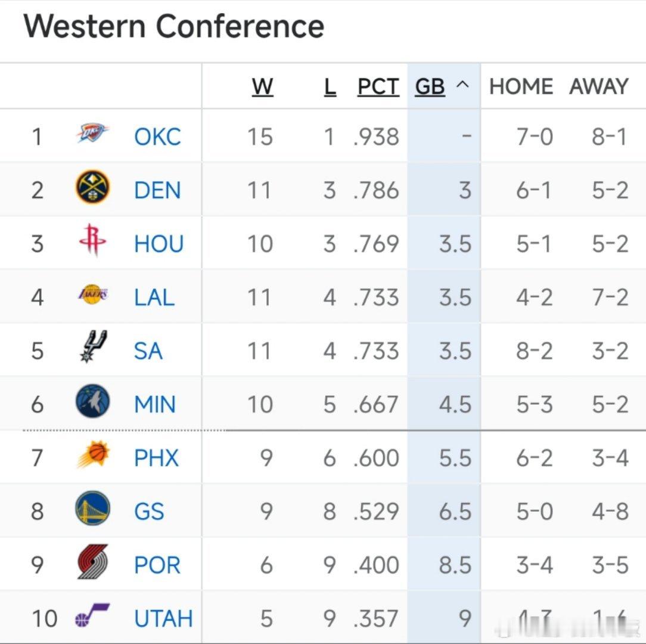Toggle the GB column sort arrow
Viewport: 646px width, 644px height.
click(x=462, y=86)
